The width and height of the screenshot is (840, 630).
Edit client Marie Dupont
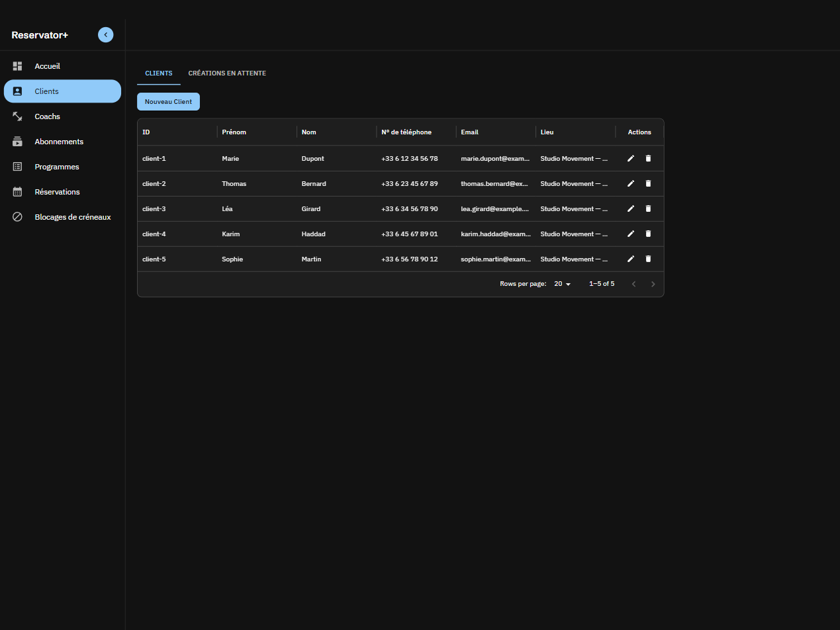(631, 159)
